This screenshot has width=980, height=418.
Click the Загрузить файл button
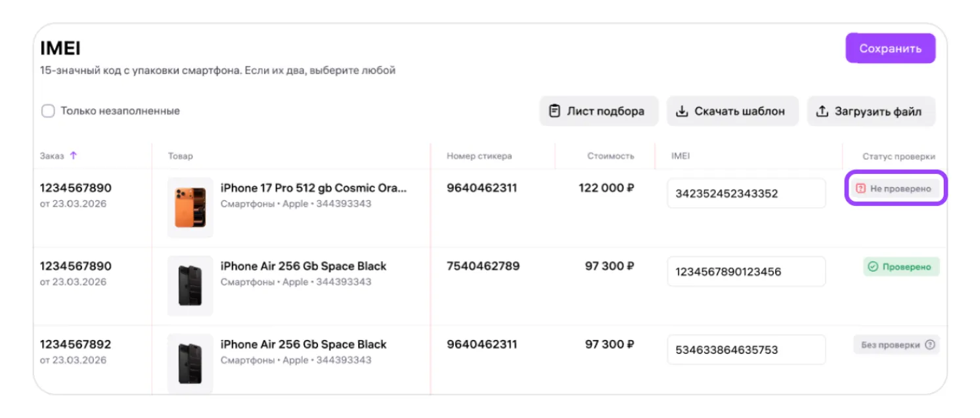870,112
